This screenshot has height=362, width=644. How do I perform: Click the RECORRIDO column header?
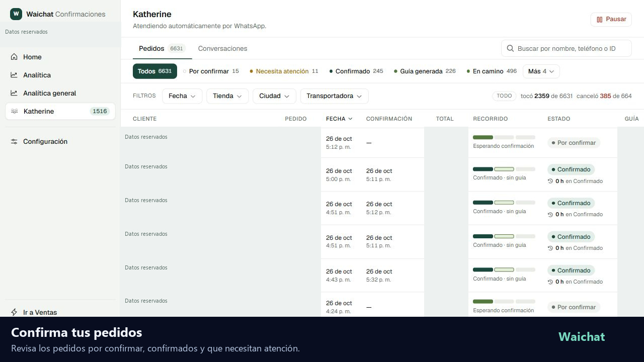click(x=491, y=119)
